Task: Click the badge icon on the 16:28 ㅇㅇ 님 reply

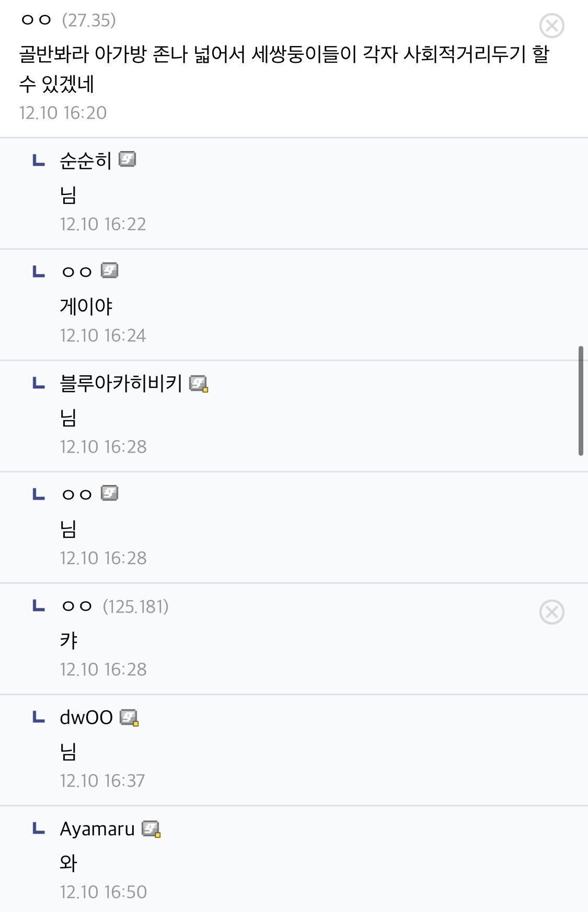Action: point(109,493)
